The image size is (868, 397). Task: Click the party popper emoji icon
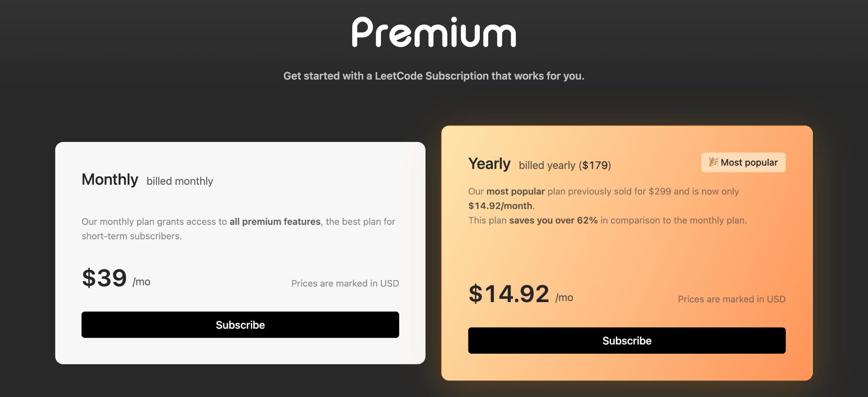tap(714, 162)
